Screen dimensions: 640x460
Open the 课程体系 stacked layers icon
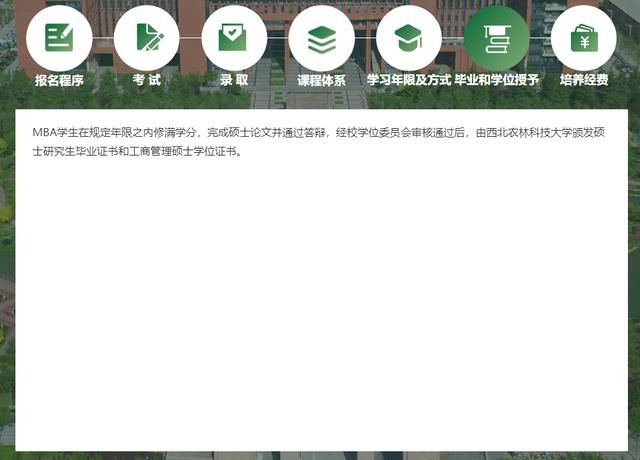[322, 38]
